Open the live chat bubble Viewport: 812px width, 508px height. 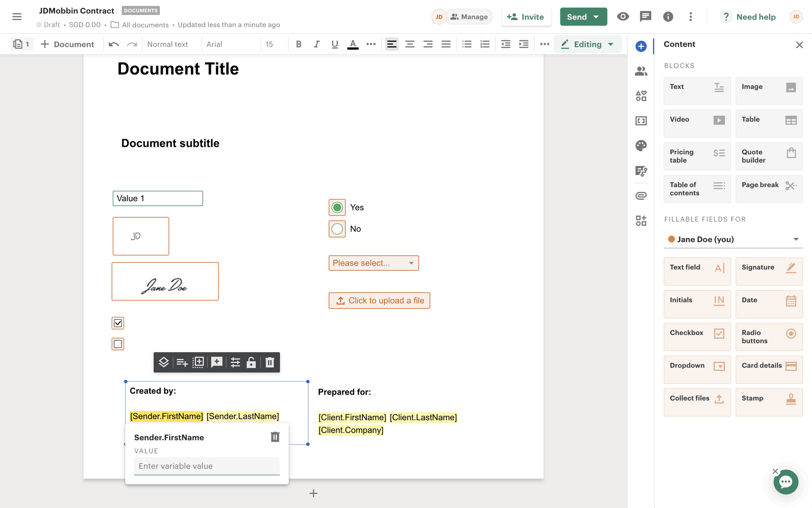(786, 482)
